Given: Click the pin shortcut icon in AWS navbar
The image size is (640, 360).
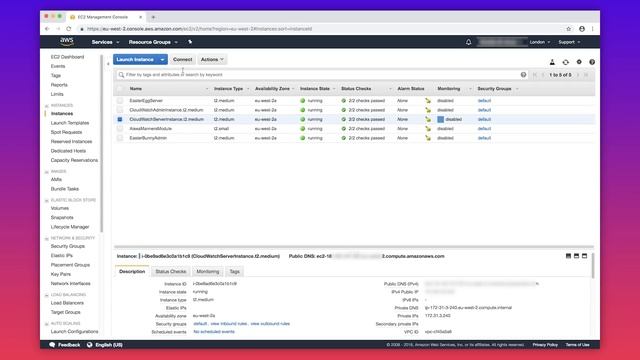Looking at the screenshot, I should click(x=190, y=42).
